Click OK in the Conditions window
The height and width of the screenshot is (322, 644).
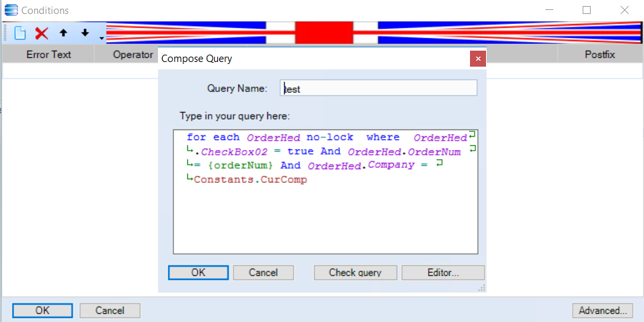coord(42,311)
